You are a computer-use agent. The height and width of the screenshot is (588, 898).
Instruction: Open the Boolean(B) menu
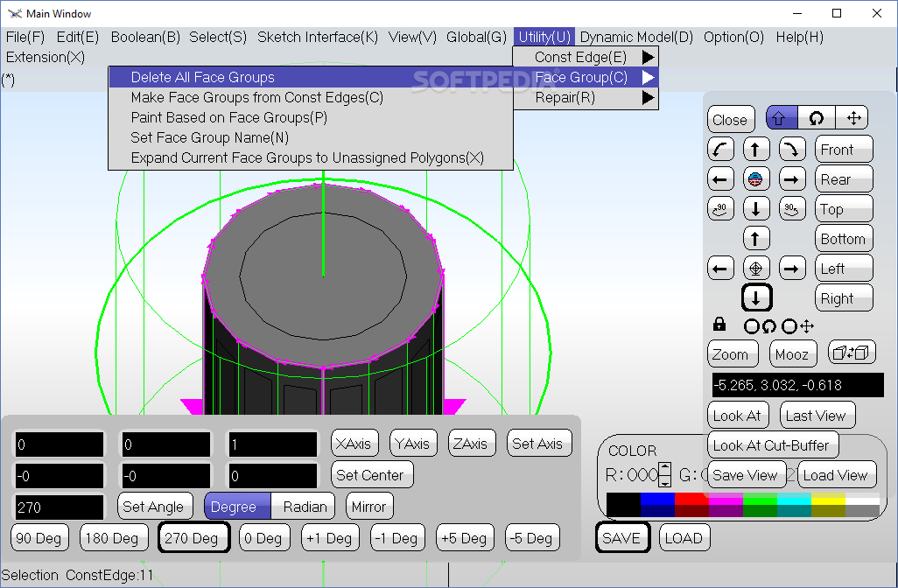pyautogui.click(x=145, y=38)
